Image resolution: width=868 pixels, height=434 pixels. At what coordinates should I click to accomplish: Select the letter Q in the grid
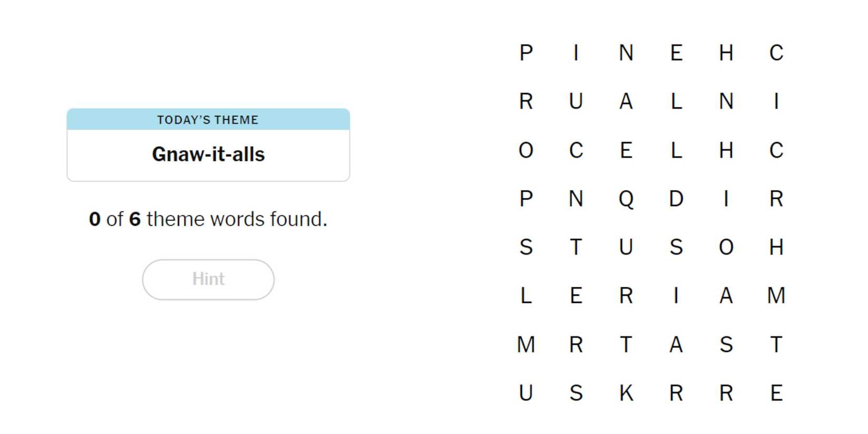point(626,199)
